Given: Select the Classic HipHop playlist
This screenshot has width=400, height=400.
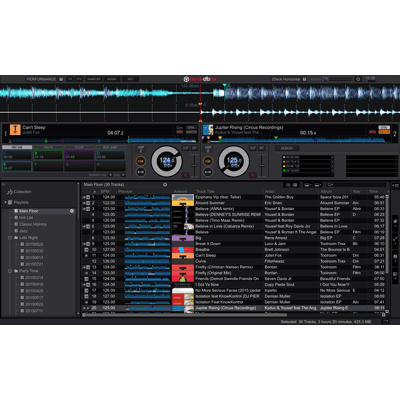Looking at the screenshot, I should pos(33,224).
